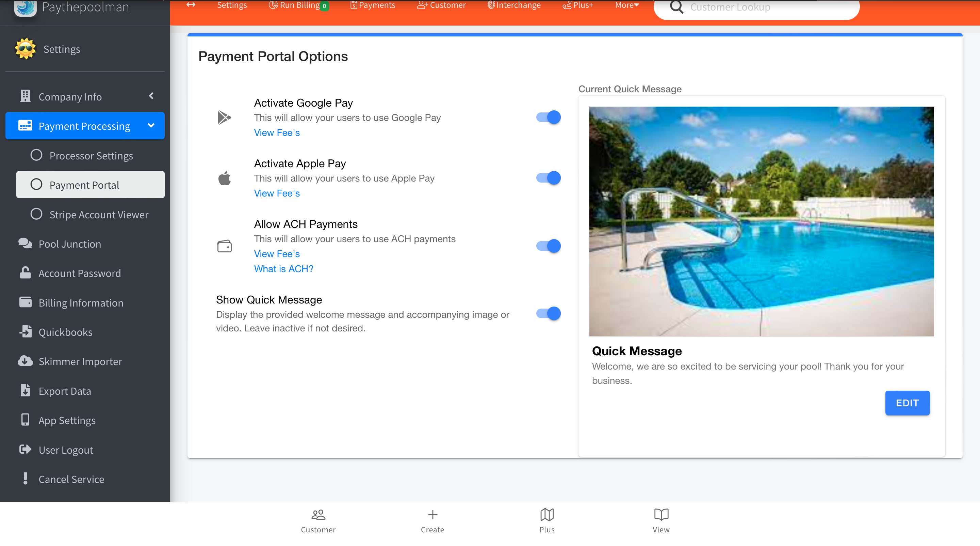Click the Pool Junction chat icon

25,244
